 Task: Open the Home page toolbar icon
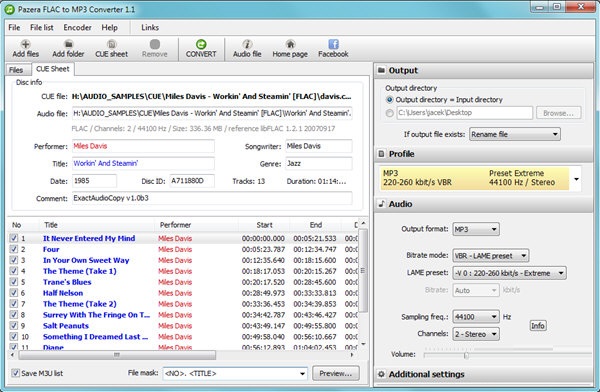coord(290,44)
